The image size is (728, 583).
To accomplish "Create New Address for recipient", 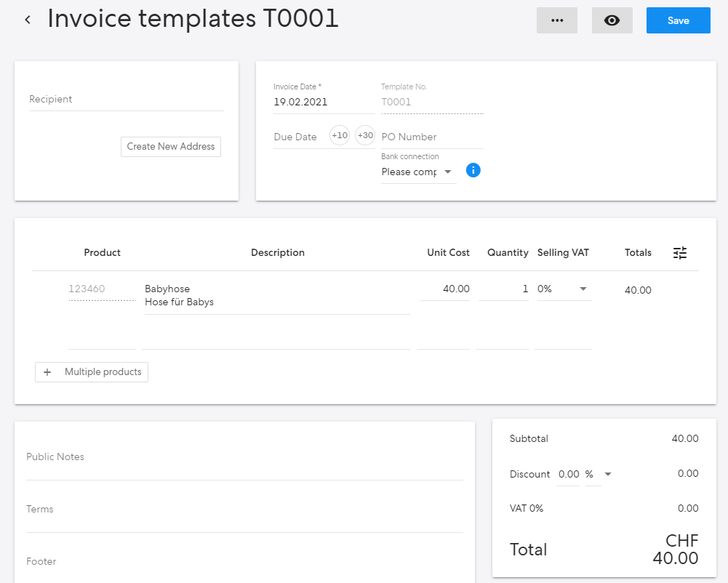I will (x=171, y=147).
